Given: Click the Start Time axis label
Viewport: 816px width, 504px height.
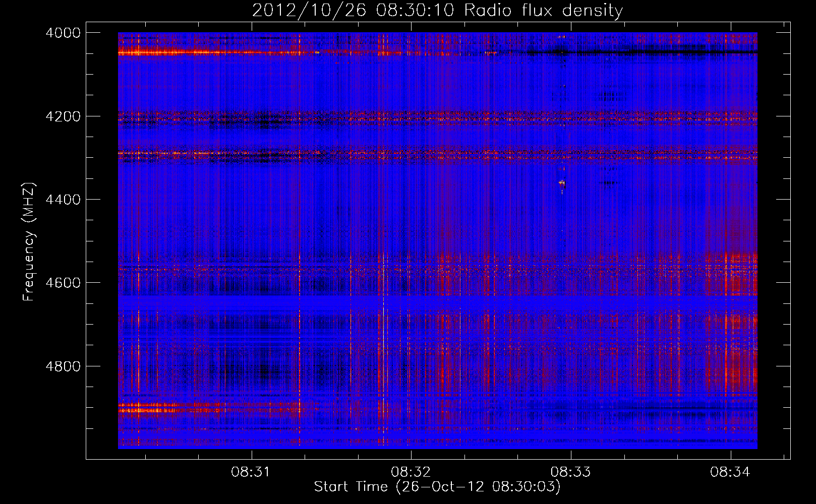Looking at the screenshot, I should (x=437, y=487).
